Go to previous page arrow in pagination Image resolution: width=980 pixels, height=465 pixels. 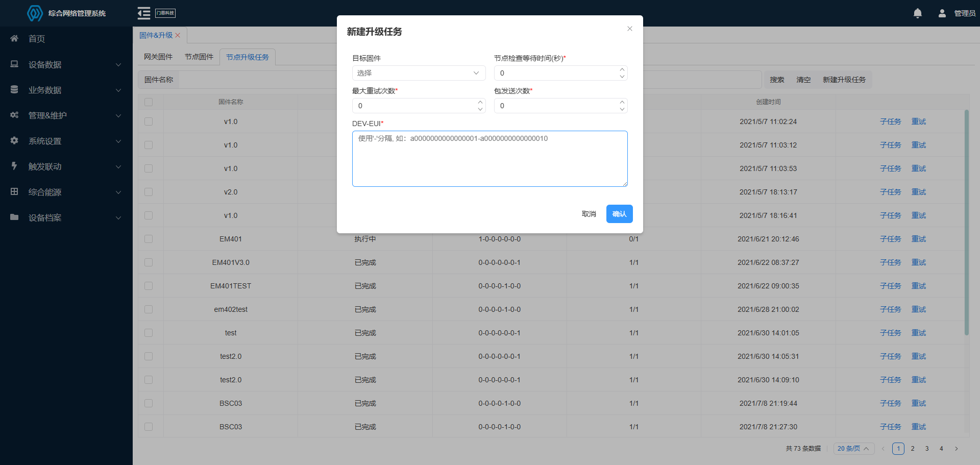(x=883, y=449)
